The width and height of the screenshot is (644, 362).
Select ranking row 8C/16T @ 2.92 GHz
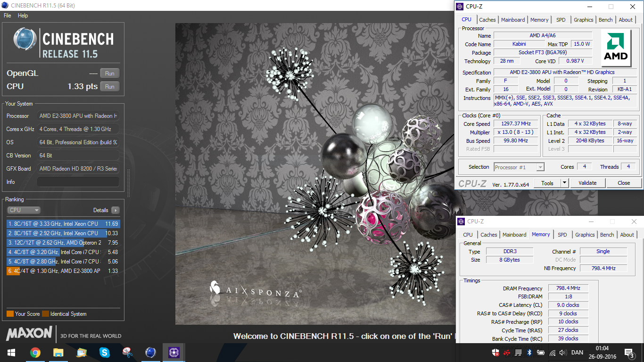pos(63,233)
